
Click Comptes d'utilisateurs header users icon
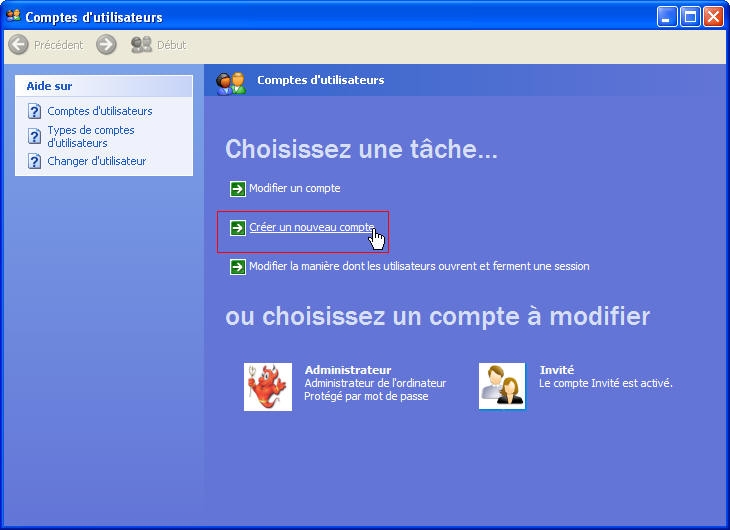tap(231, 83)
